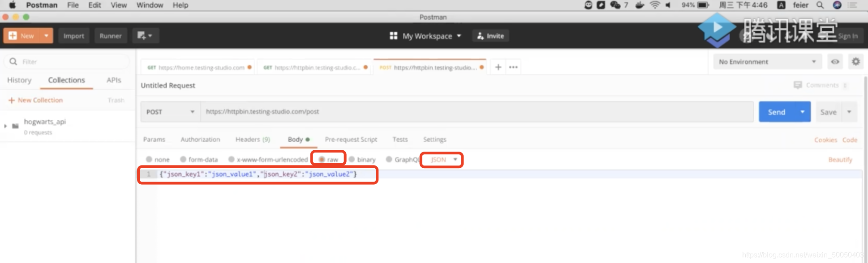Image resolution: width=868 pixels, height=263 pixels.
Task: Select the x-www-form-urlencoded radio button
Action: coord(232,159)
